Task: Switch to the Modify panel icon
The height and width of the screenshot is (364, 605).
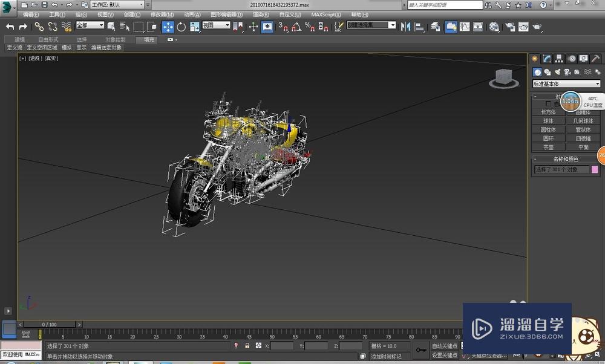Action: pyautogui.click(x=546, y=59)
